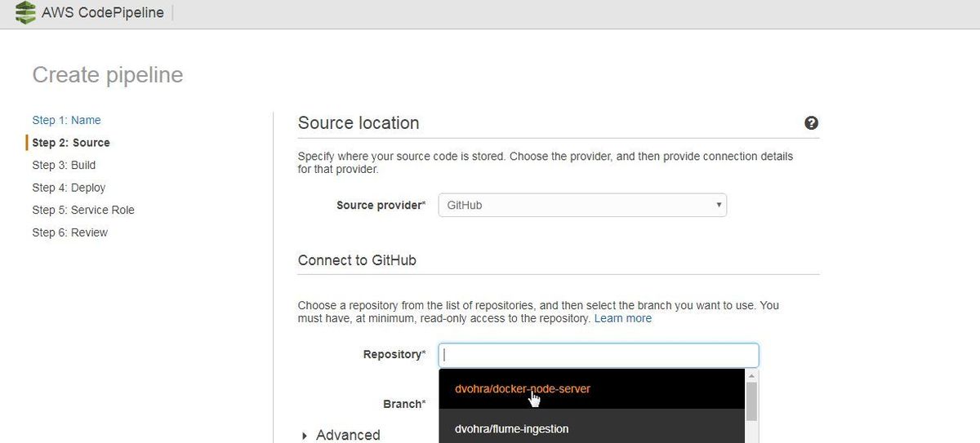Click the AWS CodePipeline title text
Viewport: 980px width, 443px height.
click(103, 13)
